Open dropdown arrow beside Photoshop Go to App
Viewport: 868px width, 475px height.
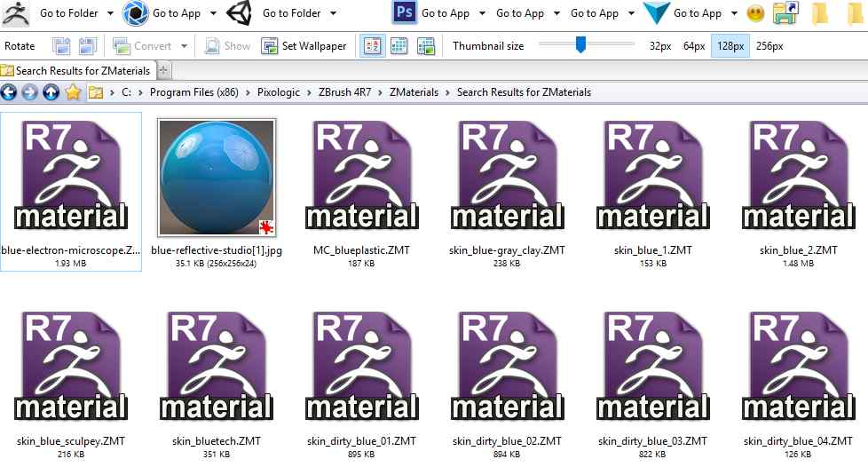click(482, 13)
